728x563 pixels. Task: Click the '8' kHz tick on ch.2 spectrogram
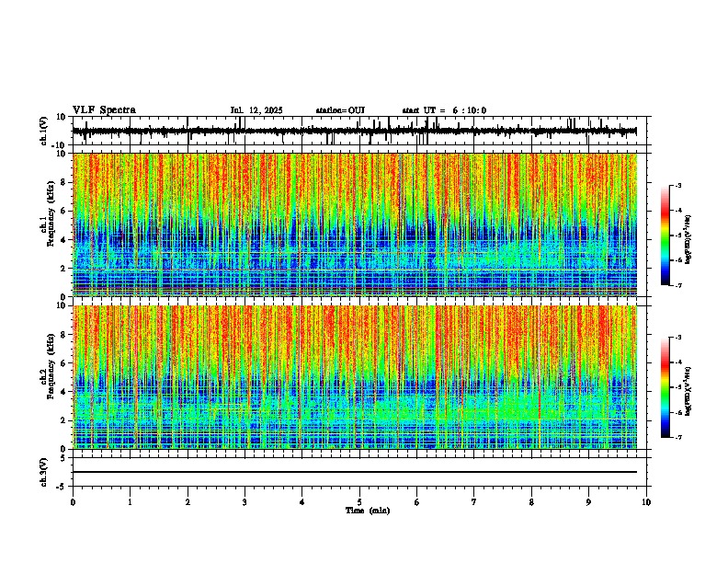click(x=64, y=335)
